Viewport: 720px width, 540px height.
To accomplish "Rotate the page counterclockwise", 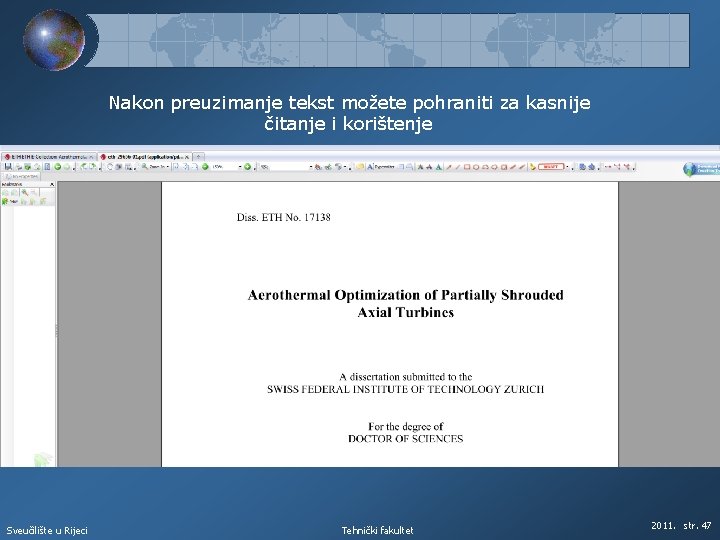I will point(84,167).
